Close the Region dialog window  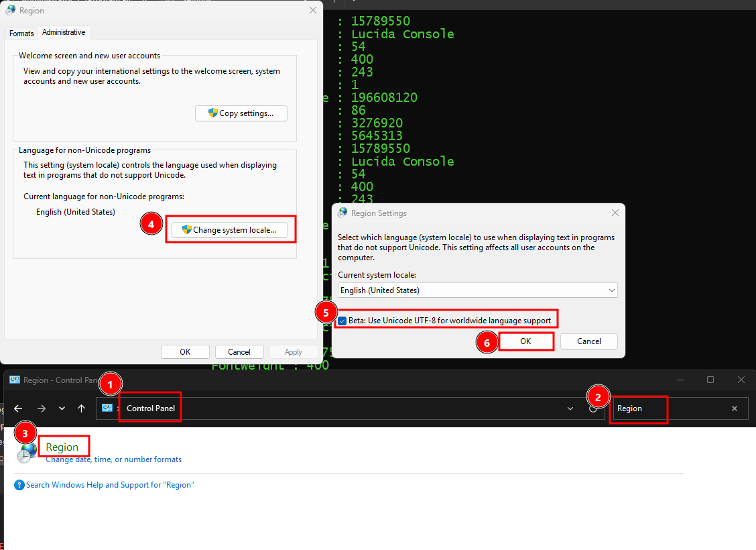313,10
